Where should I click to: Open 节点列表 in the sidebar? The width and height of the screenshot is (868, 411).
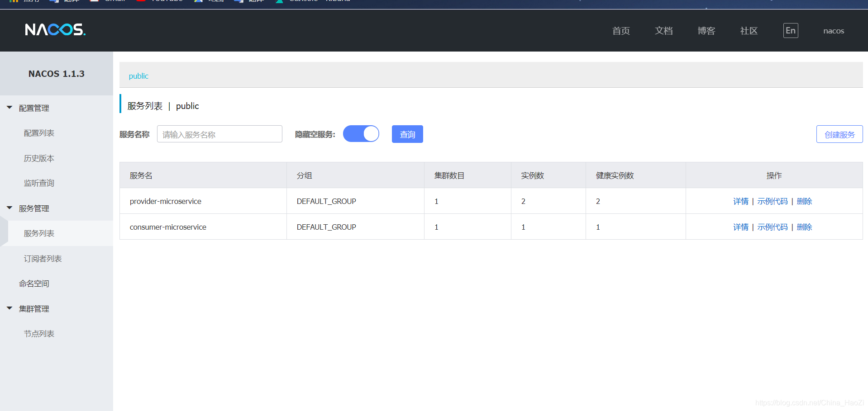(x=39, y=334)
